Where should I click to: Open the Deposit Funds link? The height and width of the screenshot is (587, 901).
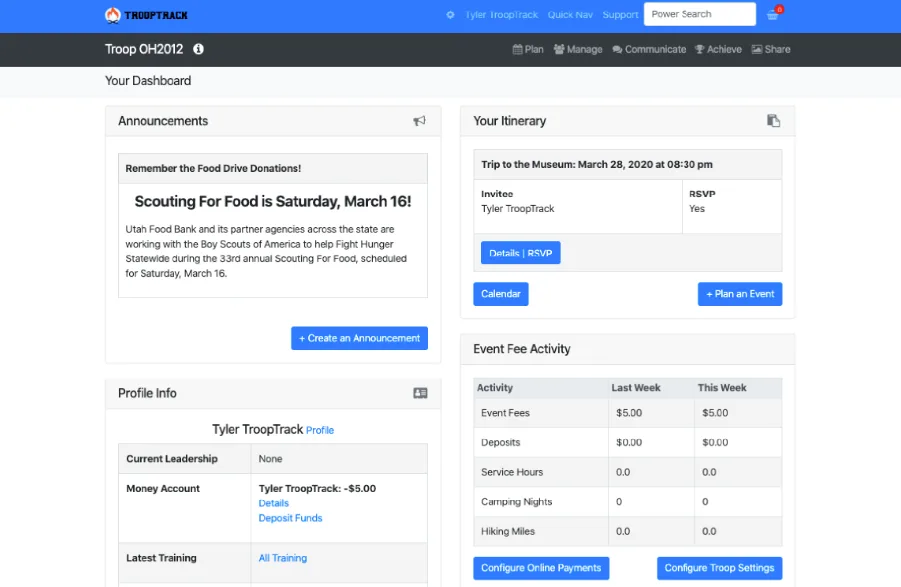click(290, 518)
